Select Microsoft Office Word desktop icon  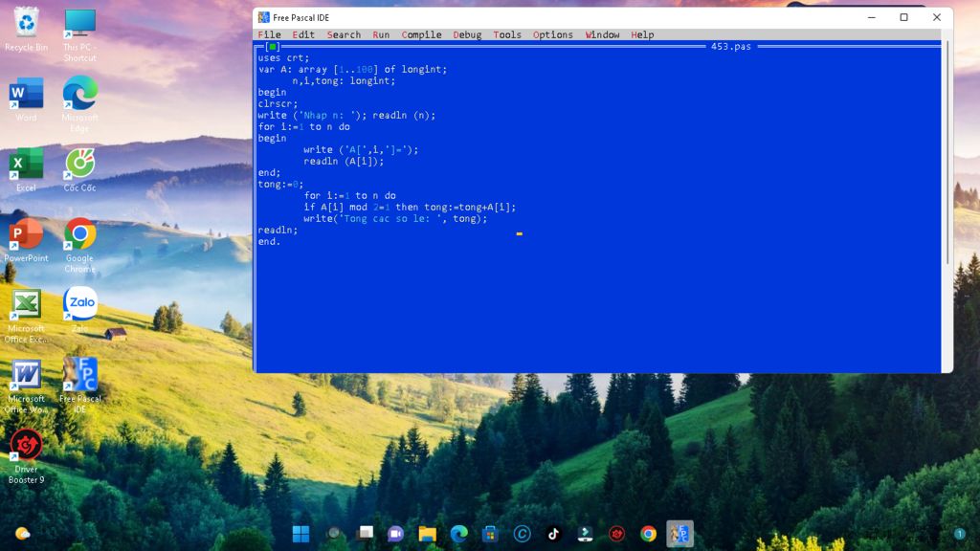(26, 386)
